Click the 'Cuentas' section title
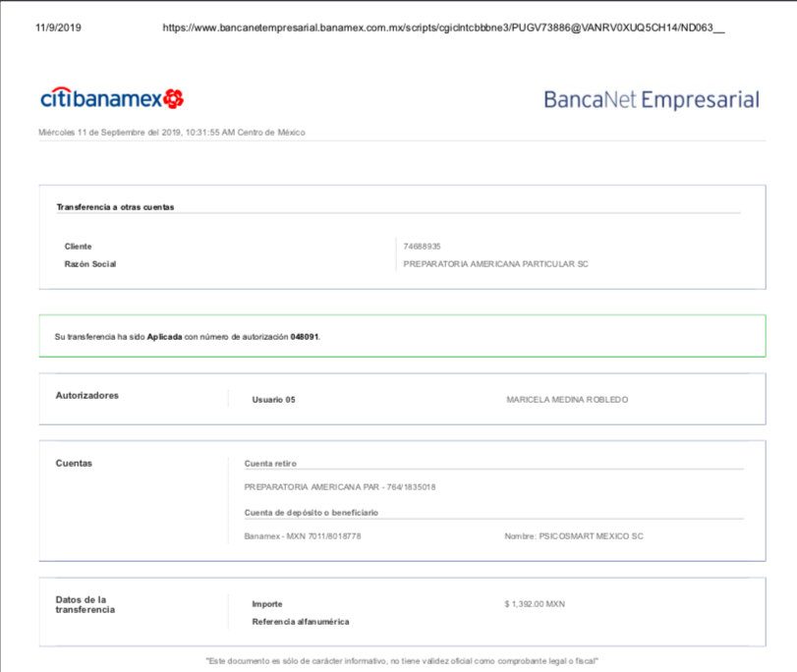The width and height of the screenshot is (797, 672). (x=74, y=463)
